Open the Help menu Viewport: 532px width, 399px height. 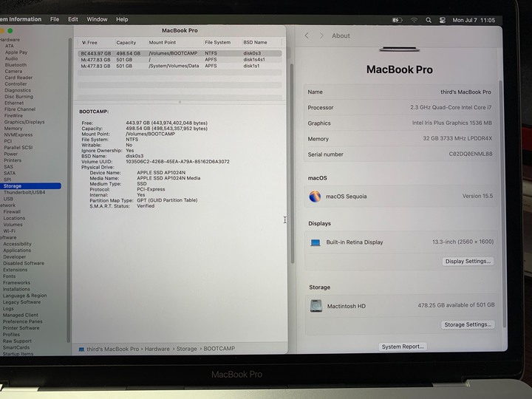point(122,19)
